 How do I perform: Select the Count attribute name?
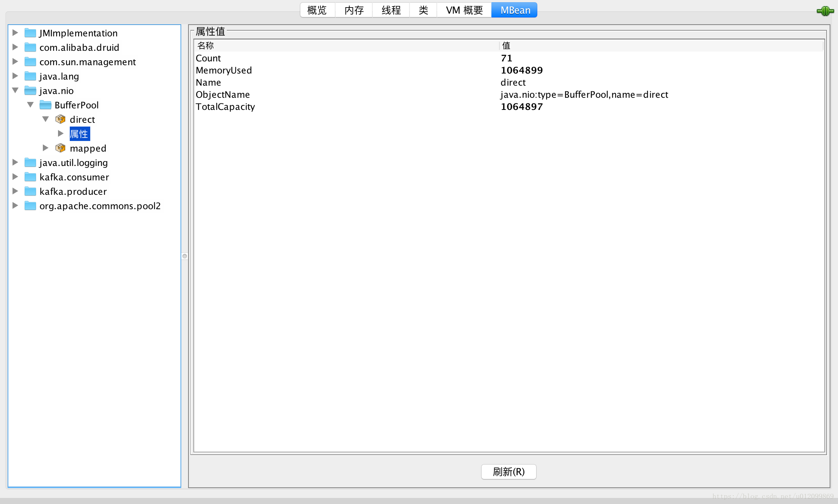[x=208, y=58]
